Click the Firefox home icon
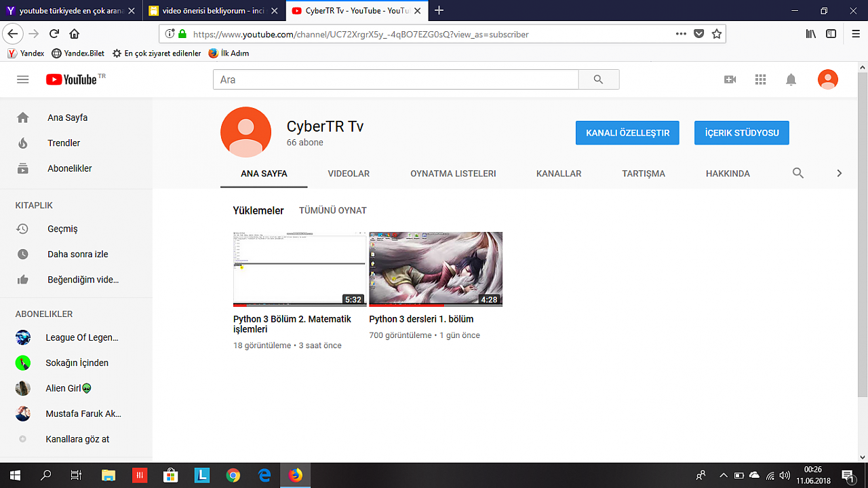 (x=75, y=34)
